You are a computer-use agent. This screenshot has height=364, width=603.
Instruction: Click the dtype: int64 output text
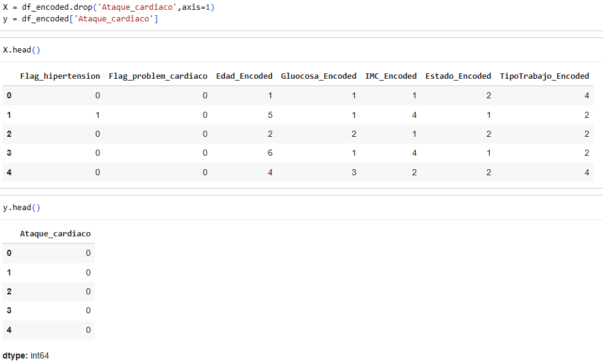[x=26, y=355]
